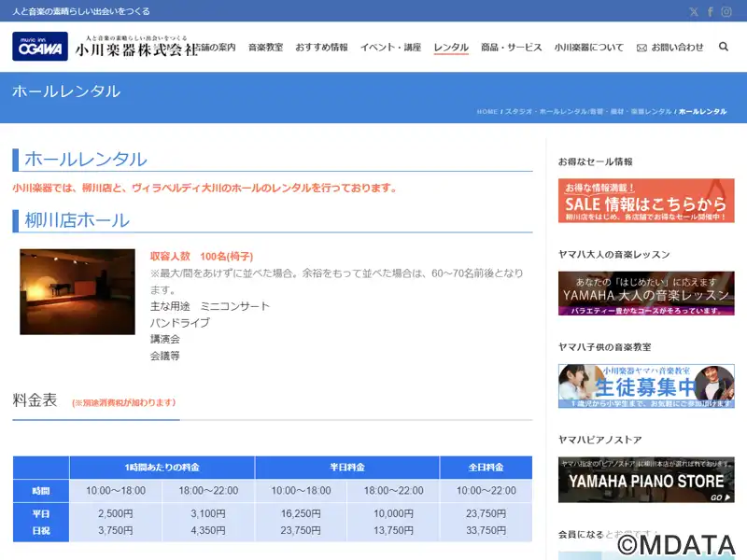Click the ヤマハピアノストア sidebar heading

[600, 440]
